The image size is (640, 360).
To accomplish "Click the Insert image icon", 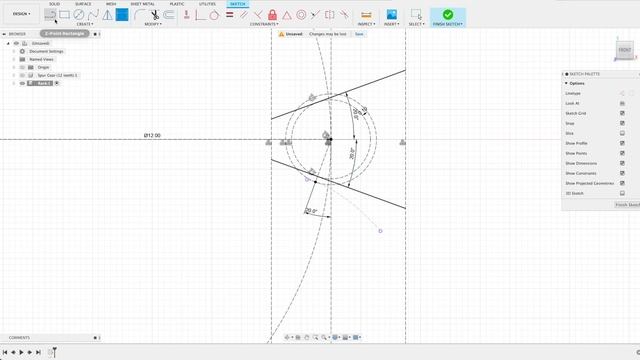I will pos(391,15).
